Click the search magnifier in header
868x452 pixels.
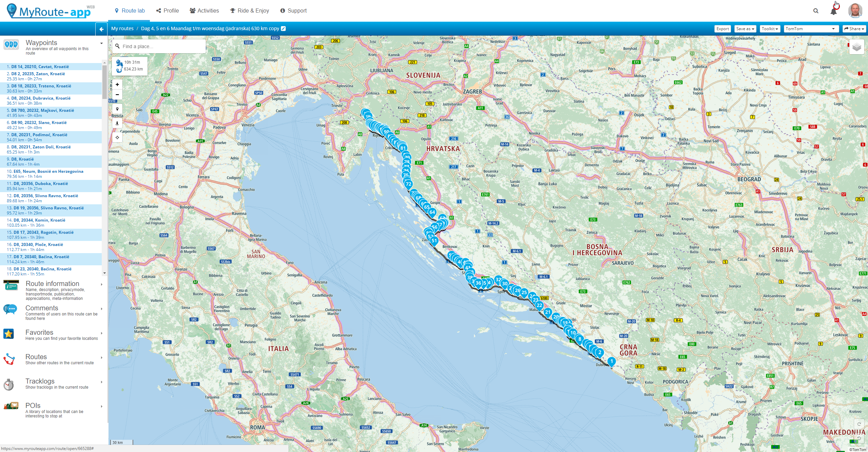coord(816,11)
